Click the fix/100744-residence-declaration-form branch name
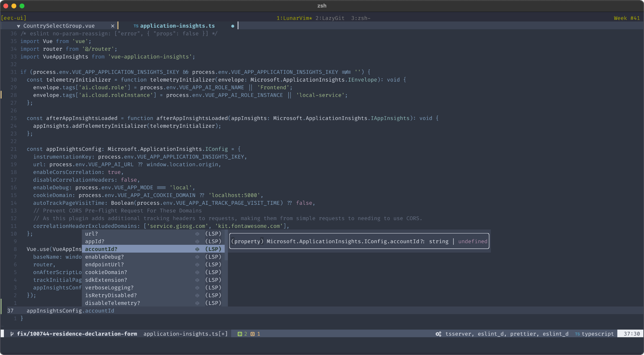Viewport: 644px width, 355px height. (77, 334)
